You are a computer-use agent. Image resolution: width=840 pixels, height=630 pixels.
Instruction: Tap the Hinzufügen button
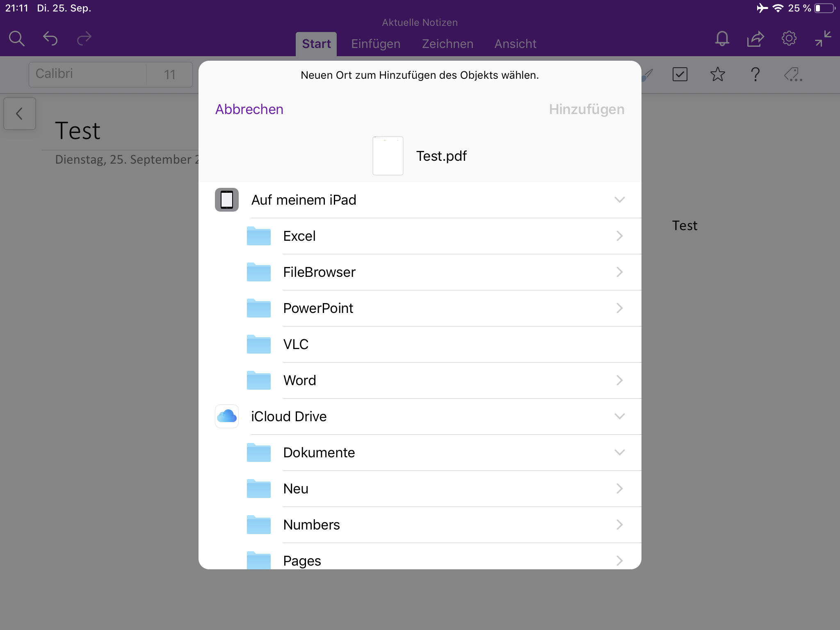(587, 109)
